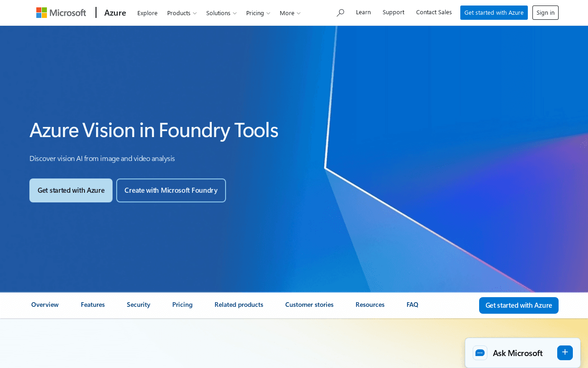Jump to the Resources section tab

[370, 305]
